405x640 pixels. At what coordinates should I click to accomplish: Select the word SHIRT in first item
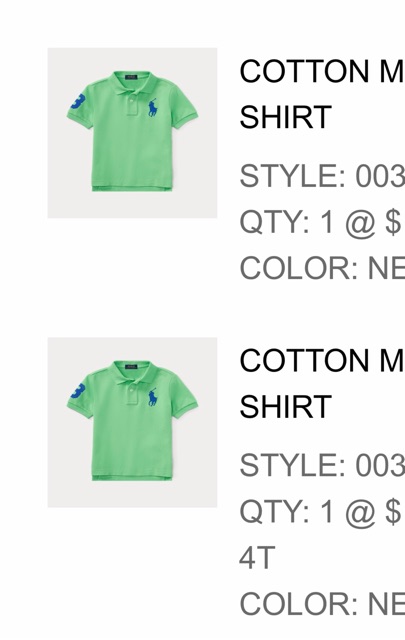[285, 117]
